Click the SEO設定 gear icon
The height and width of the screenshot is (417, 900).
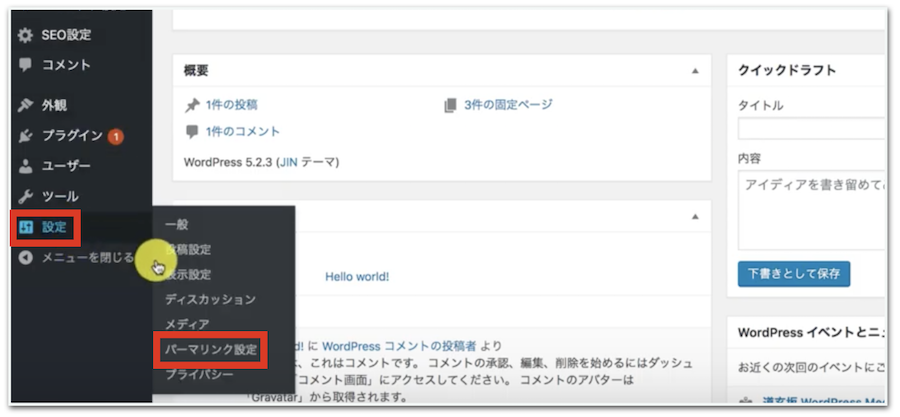(26, 35)
